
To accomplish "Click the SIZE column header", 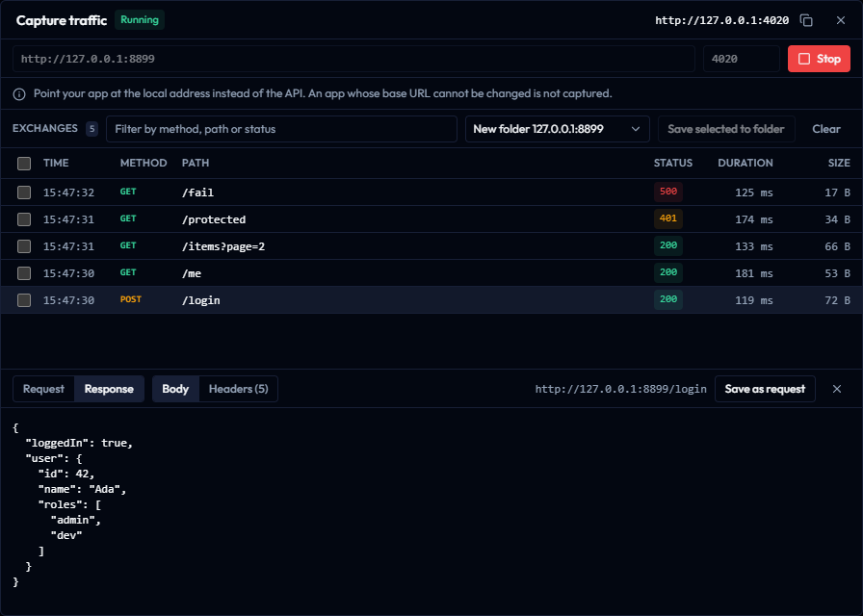I will click(839, 164).
